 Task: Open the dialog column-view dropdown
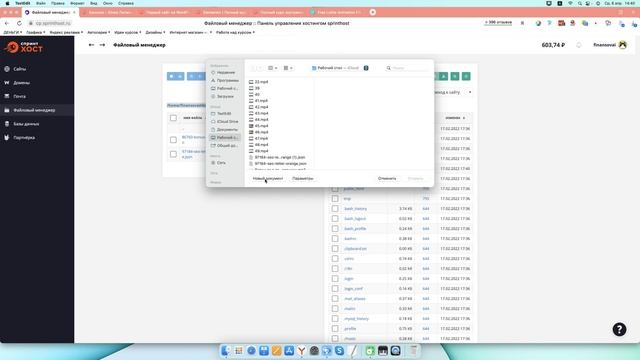click(x=273, y=68)
